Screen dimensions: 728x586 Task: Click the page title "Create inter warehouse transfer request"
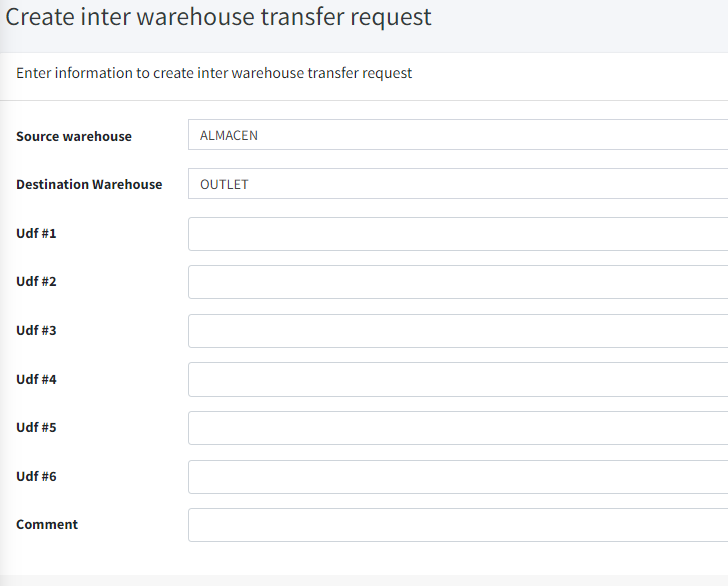(219, 18)
